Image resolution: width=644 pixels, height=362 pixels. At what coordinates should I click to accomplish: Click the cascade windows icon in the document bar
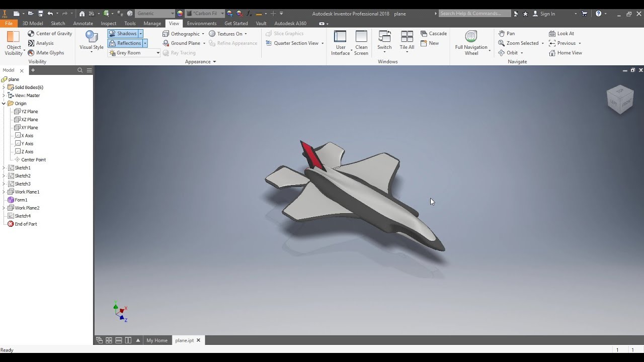99,340
